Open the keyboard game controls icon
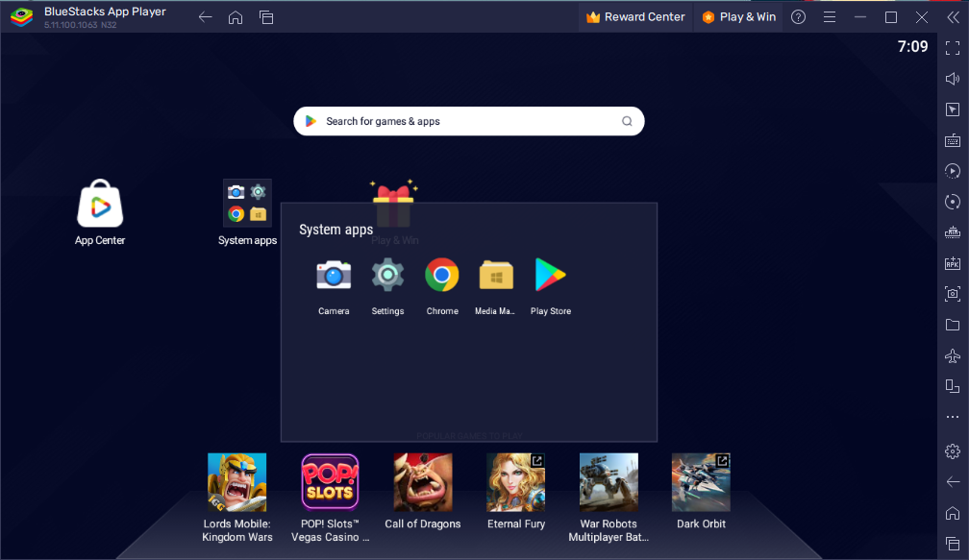The width and height of the screenshot is (969, 560). (x=953, y=141)
